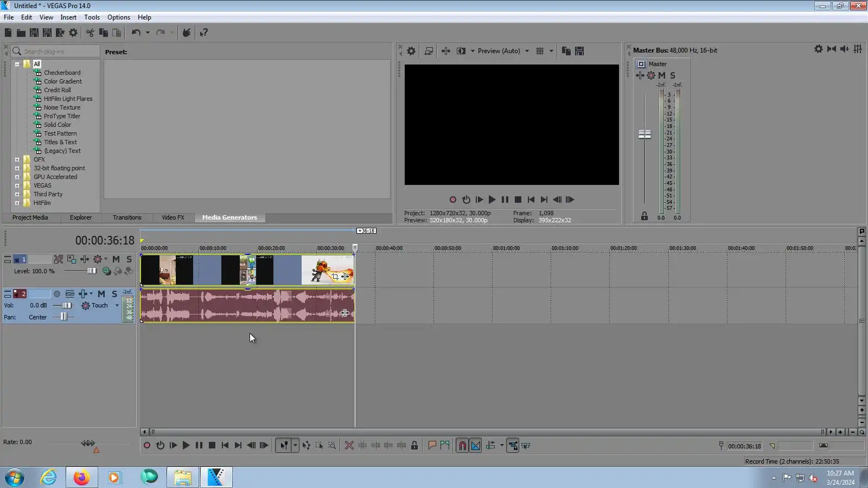Insert a region on the timeline
The width and height of the screenshot is (868, 488).
tap(445, 446)
